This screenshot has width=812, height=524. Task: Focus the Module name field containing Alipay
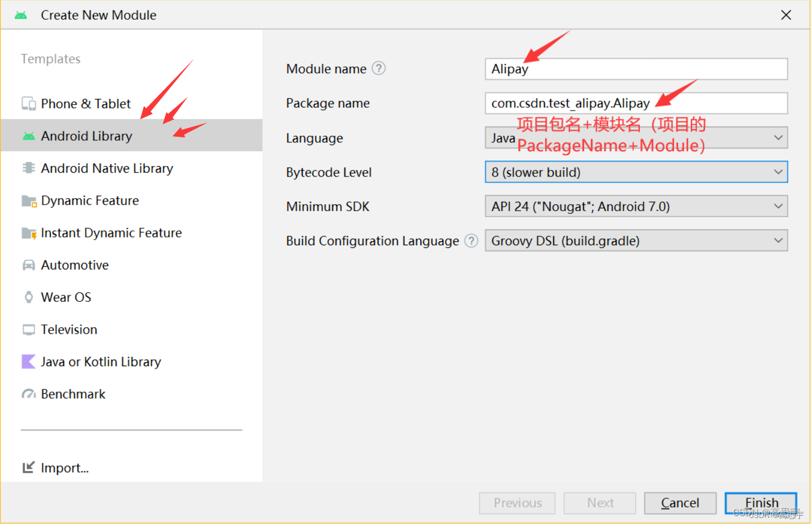pyautogui.click(x=636, y=69)
